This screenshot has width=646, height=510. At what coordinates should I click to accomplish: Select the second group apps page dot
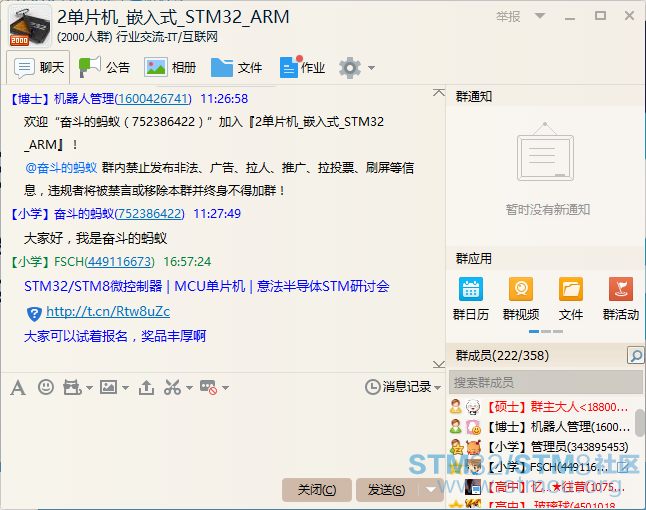pos(546,332)
